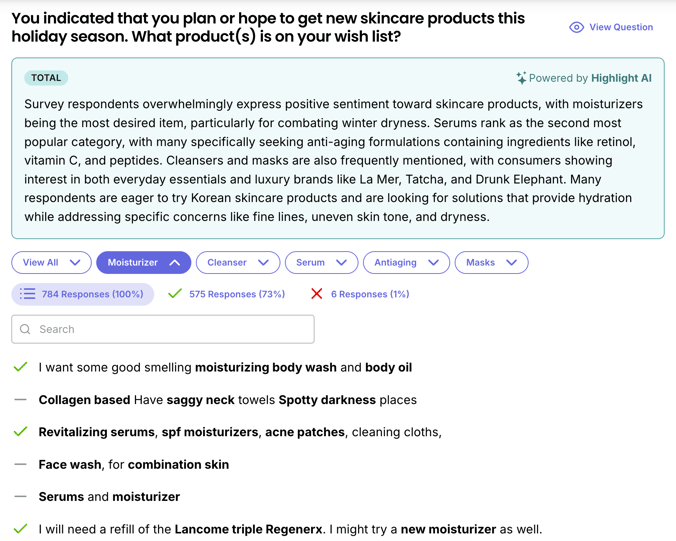Open the Serum filter dropdown

[x=321, y=263]
